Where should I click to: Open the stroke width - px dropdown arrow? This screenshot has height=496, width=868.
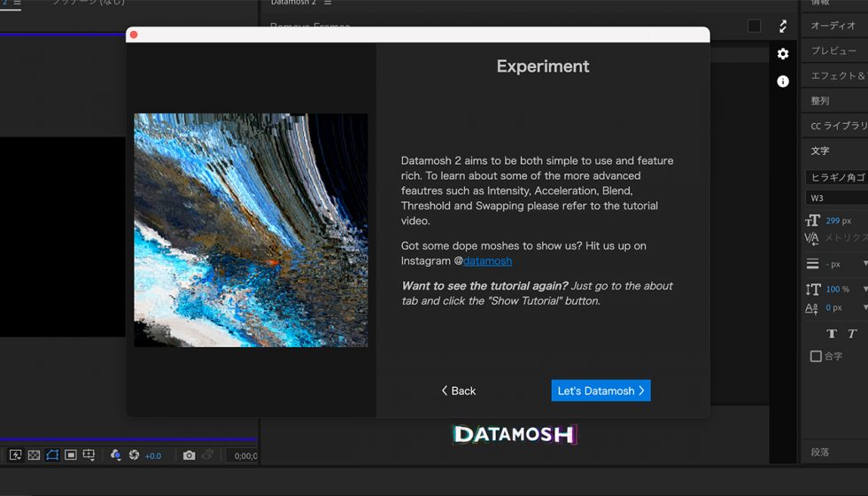tap(865, 263)
